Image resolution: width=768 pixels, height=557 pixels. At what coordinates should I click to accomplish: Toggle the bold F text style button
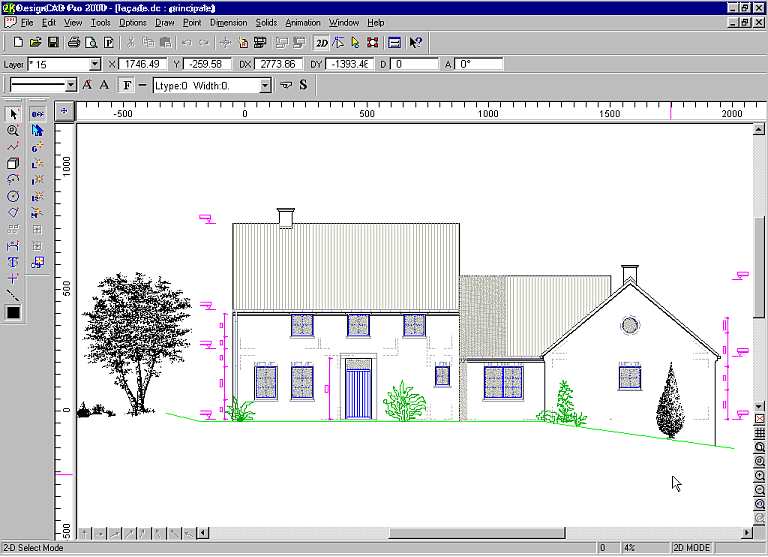click(127, 85)
